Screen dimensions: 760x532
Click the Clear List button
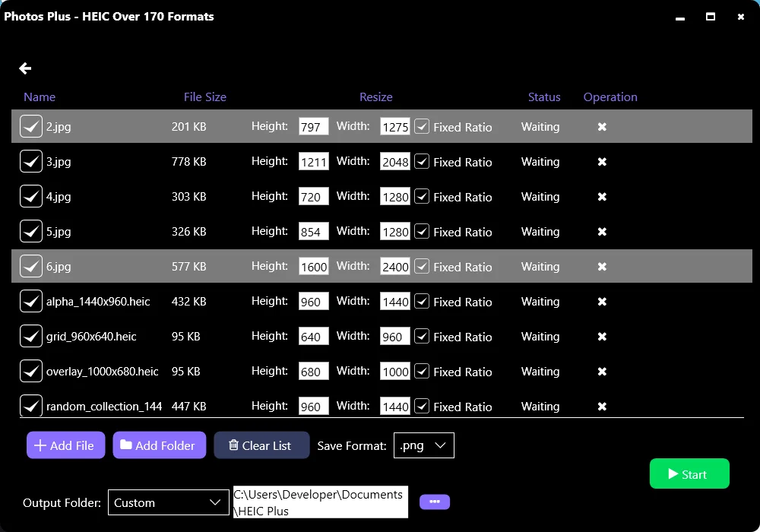[261, 445]
